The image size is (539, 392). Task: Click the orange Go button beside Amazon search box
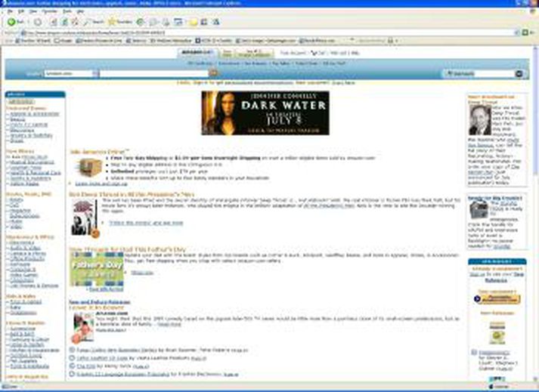click(x=213, y=73)
